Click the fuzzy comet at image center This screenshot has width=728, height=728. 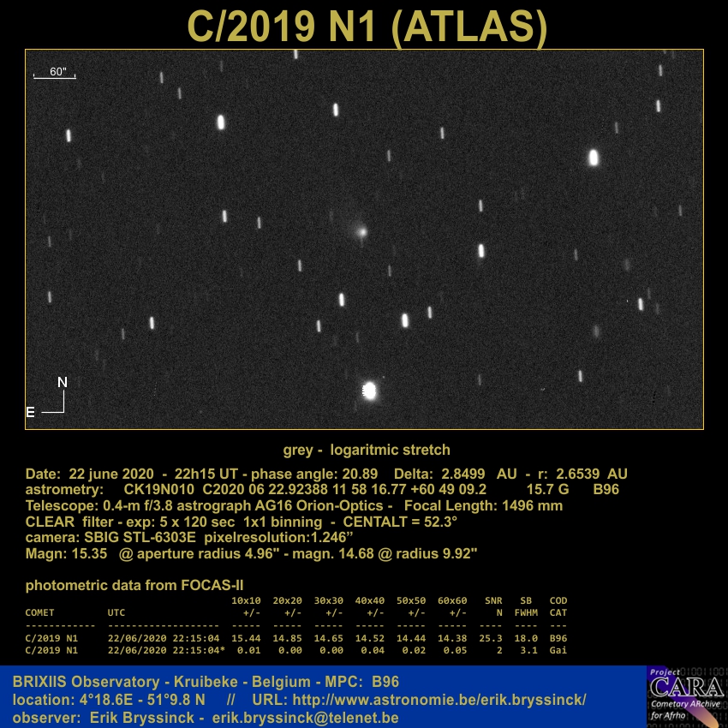coord(361,230)
